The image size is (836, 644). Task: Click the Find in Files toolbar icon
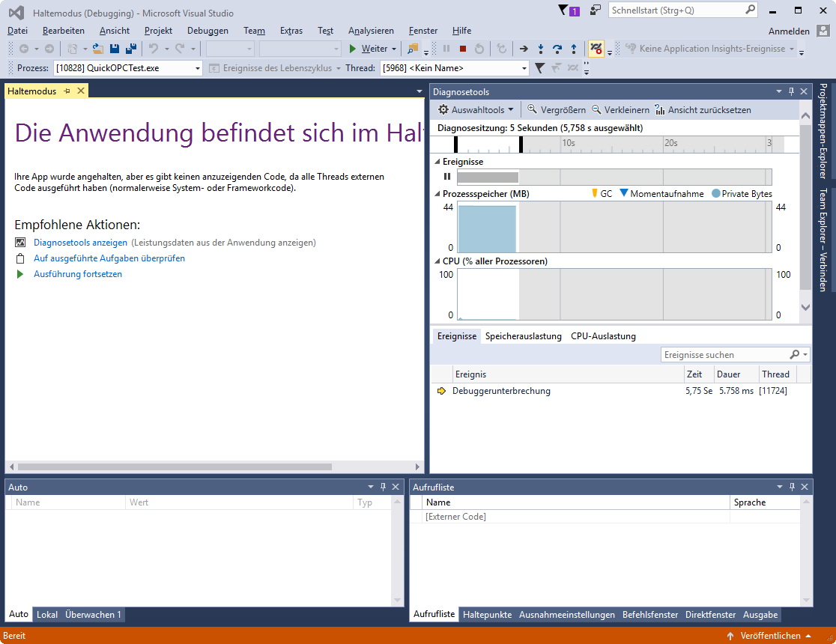(x=412, y=49)
